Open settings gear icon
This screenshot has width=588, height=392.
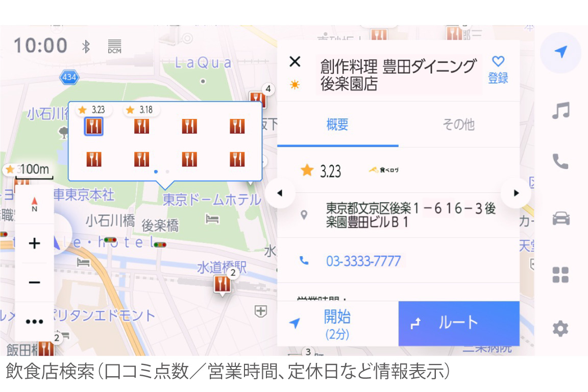560,329
